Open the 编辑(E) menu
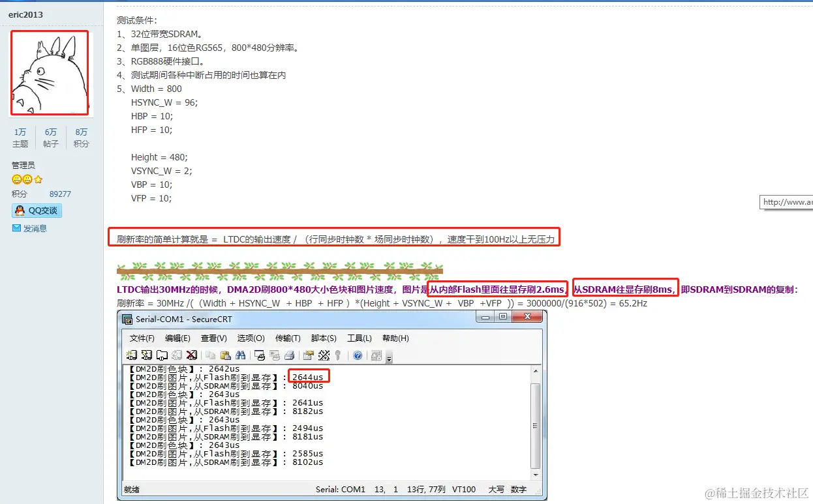Screen dimensions: 813x504 tap(177, 338)
